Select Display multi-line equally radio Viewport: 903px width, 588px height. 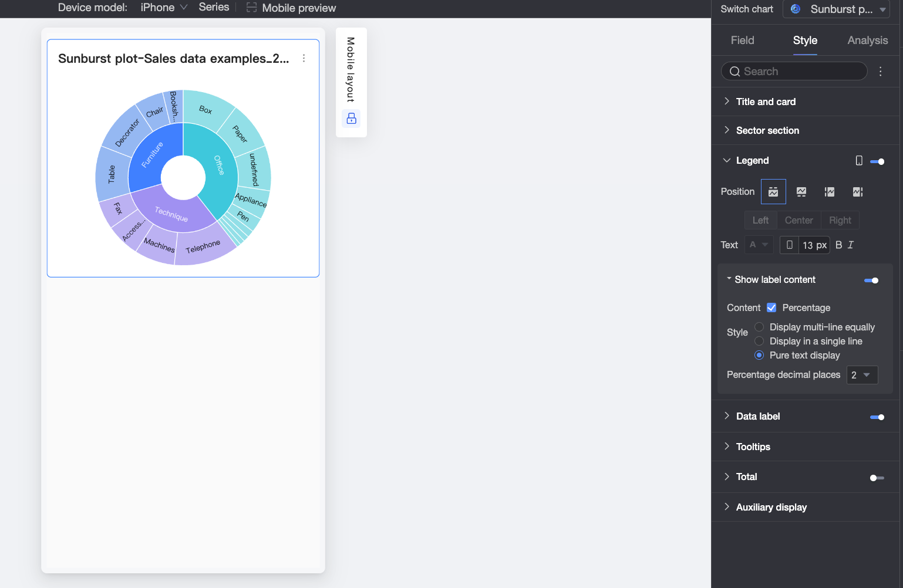tap(759, 327)
